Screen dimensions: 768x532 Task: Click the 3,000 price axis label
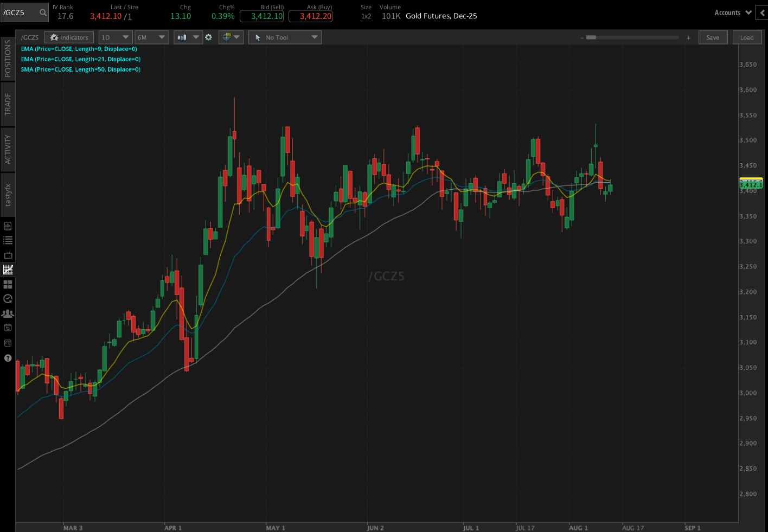coord(748,393)
